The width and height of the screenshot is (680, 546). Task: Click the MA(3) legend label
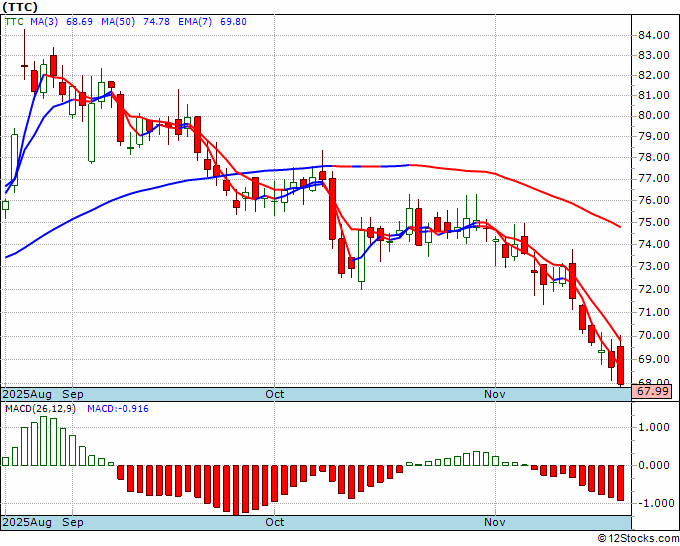[x=44, y=22]
